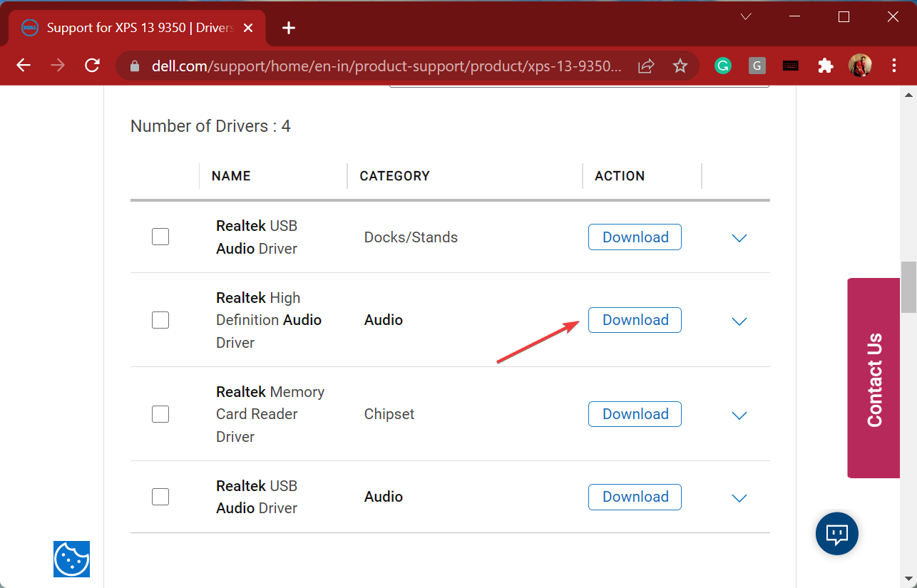917x588 pixels.
Task: Expand Realtek Memory Card Reader Driver details
Action: coord(739,416)
